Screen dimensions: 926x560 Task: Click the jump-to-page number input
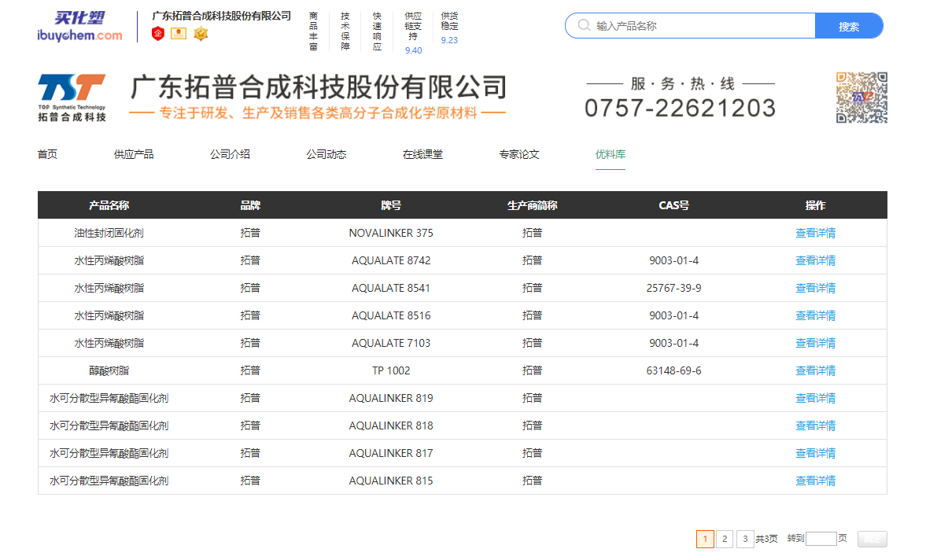821,539
